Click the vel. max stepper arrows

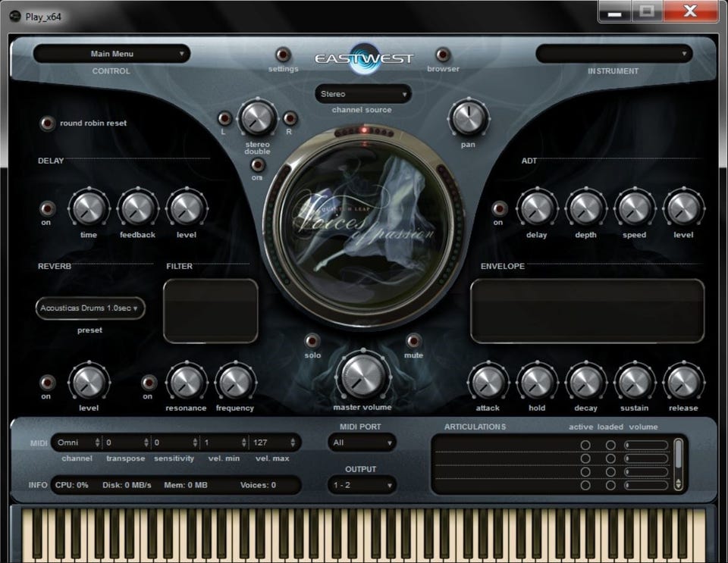[x=293, y=443]
